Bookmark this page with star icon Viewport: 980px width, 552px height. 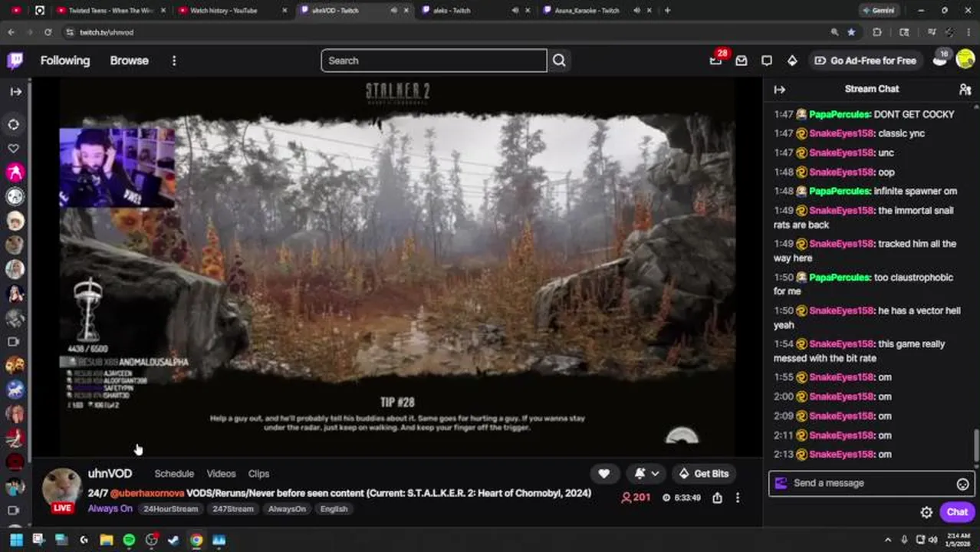coord(851,32)
